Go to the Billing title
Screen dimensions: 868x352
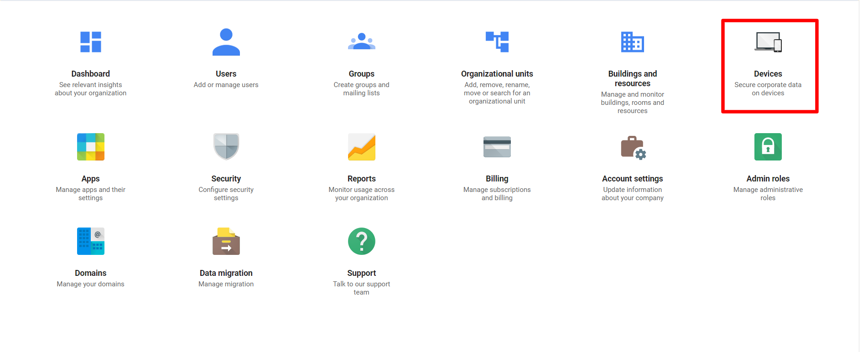[497, 179]
